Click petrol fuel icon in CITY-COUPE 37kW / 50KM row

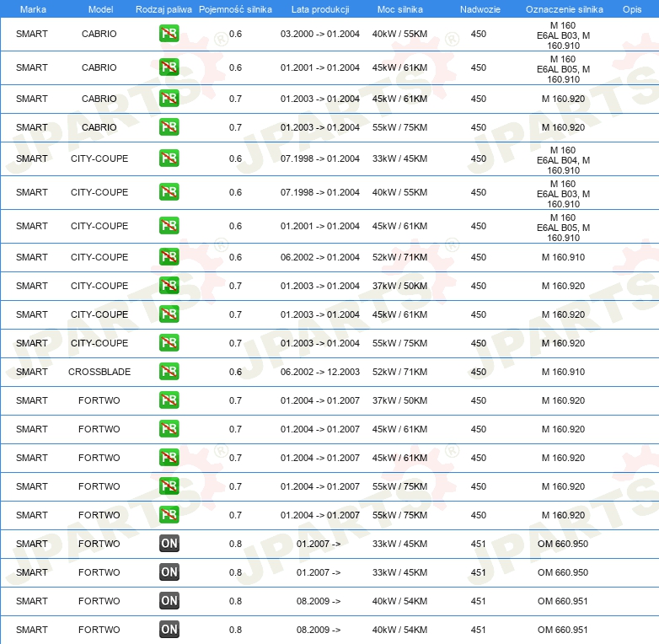point(169,286)
